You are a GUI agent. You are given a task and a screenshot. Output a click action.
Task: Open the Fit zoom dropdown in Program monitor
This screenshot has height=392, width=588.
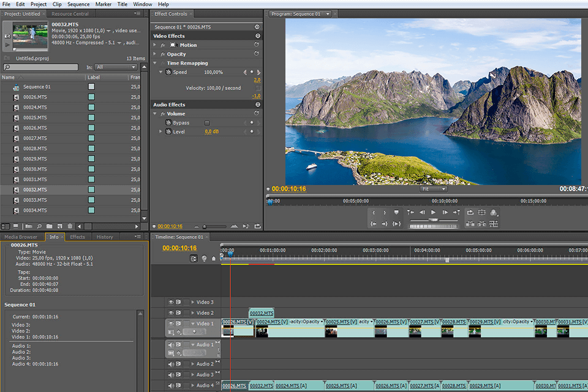[433, 189]
